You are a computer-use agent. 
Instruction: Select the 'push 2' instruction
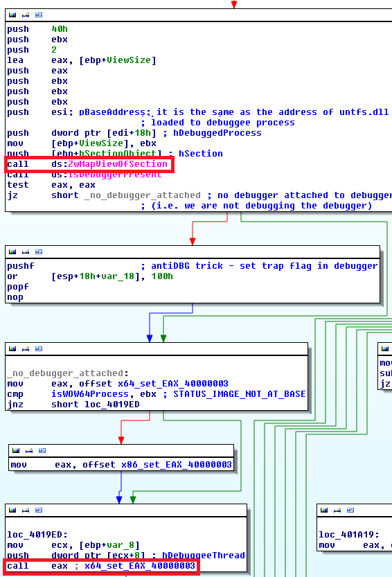[x=32, y=50]
